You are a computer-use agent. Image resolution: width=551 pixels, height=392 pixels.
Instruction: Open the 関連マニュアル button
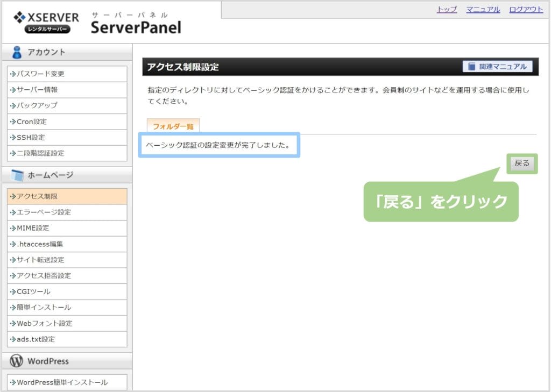[497, 67]
